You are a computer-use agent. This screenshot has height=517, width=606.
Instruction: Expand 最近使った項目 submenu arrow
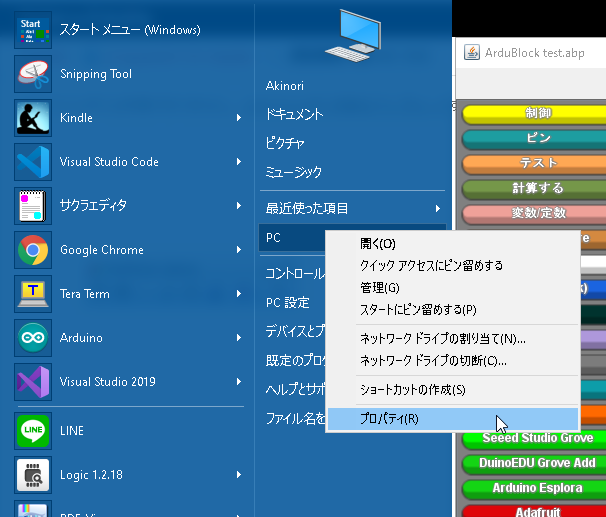tap(437, 209)
